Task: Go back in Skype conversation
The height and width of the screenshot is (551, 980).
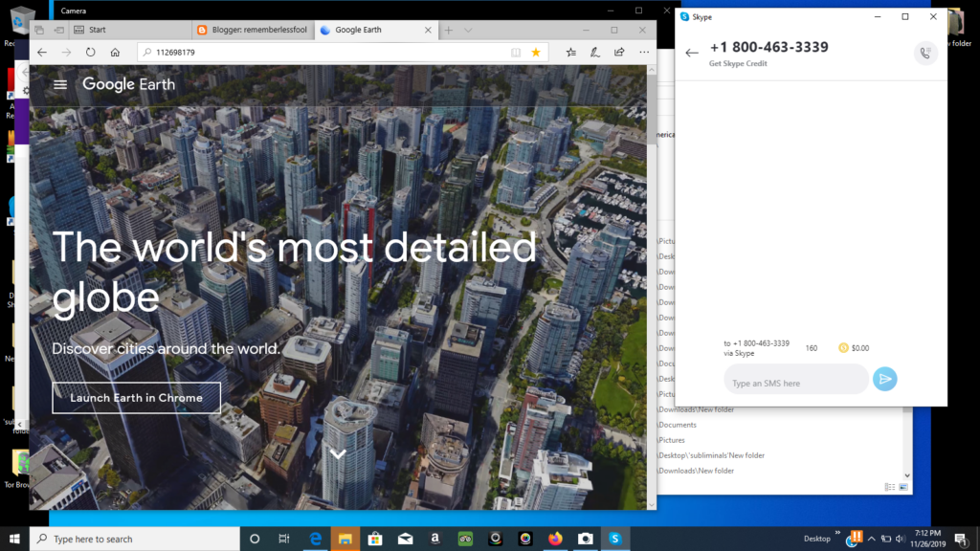Action: click(691, 54)
